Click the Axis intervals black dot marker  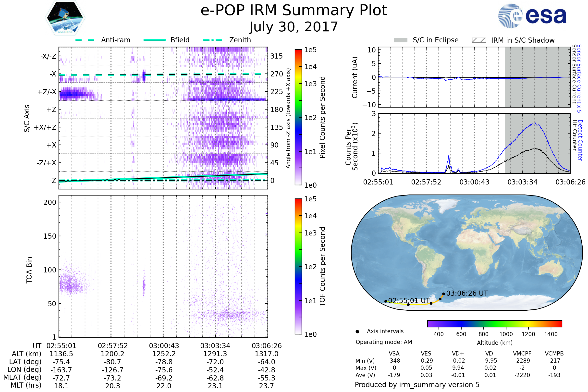pos(357,331)
